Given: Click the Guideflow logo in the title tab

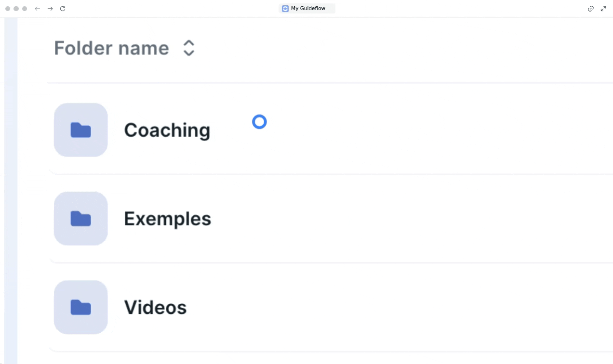Looking at the screenshot, I should point(285,9).
